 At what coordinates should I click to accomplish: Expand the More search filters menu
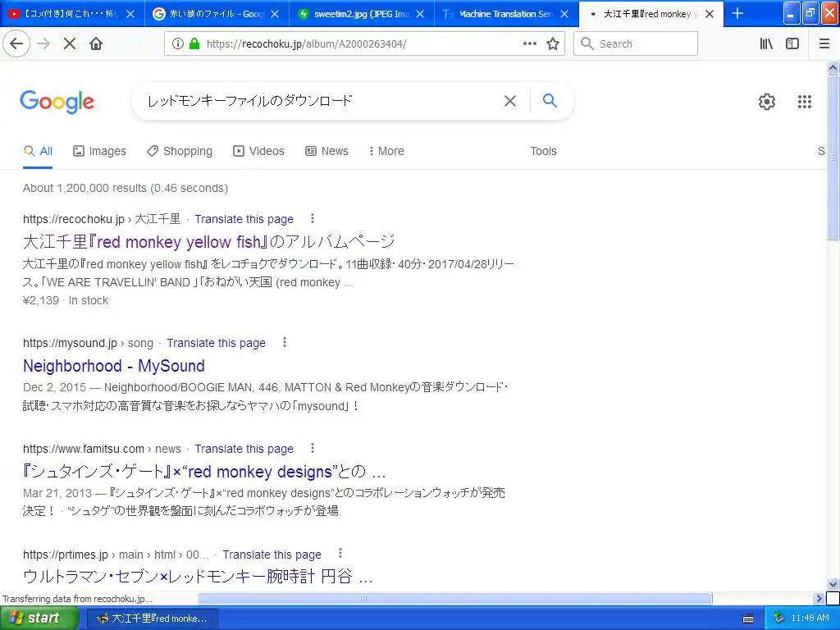click(x=386, y=151)
